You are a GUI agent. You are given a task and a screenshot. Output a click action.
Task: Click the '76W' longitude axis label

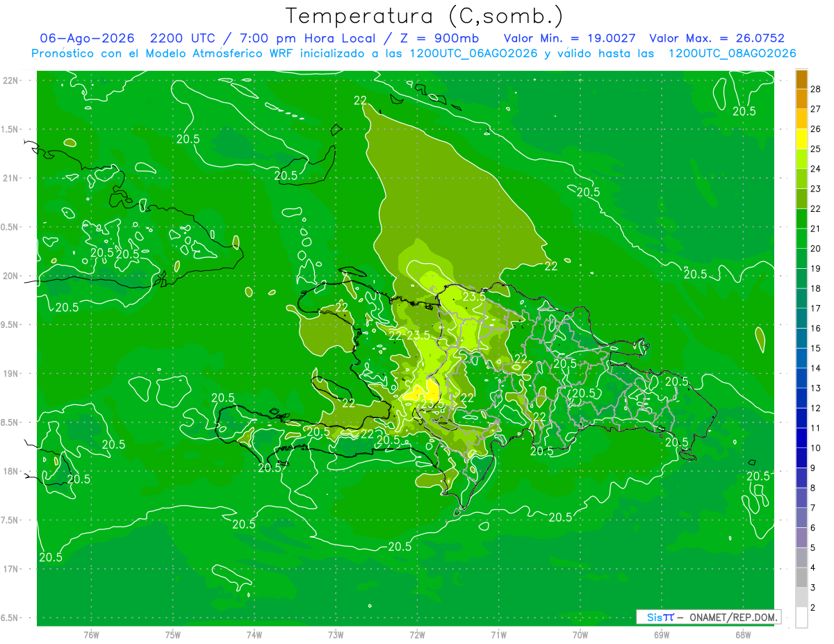point(91,634)
